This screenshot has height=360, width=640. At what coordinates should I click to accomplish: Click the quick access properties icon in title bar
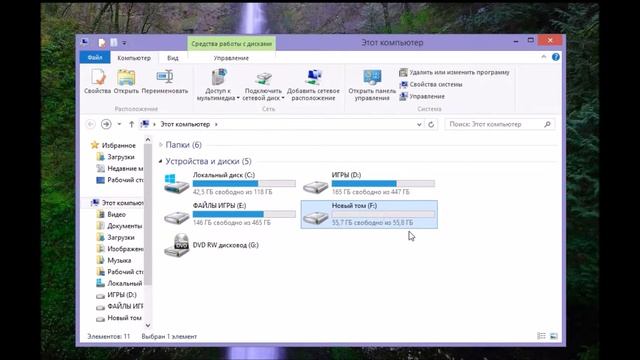pos(102,42)
